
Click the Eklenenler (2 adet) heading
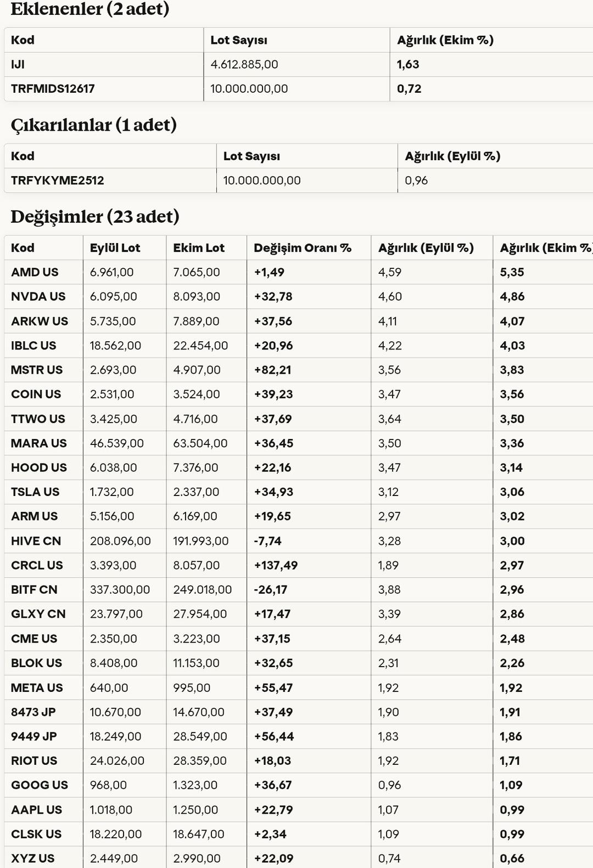pyautogui.click(x=90, y=9)
